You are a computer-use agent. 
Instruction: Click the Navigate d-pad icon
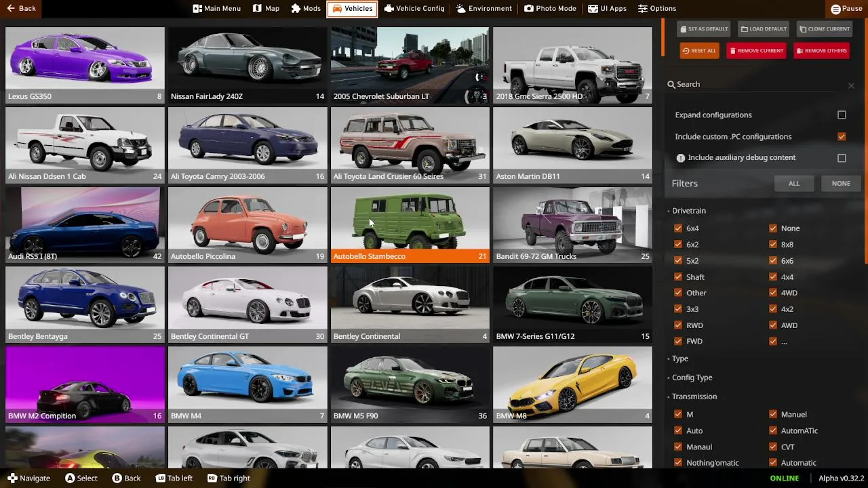point(12,479)
